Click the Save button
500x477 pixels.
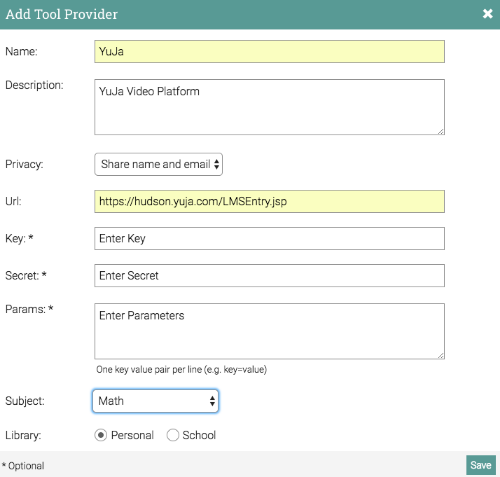(x=481, y=465)
